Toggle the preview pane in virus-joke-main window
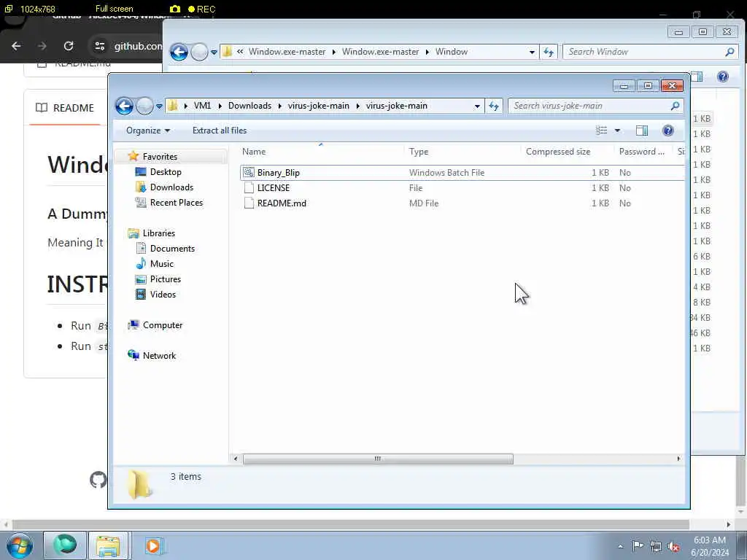 pos(642,131)
